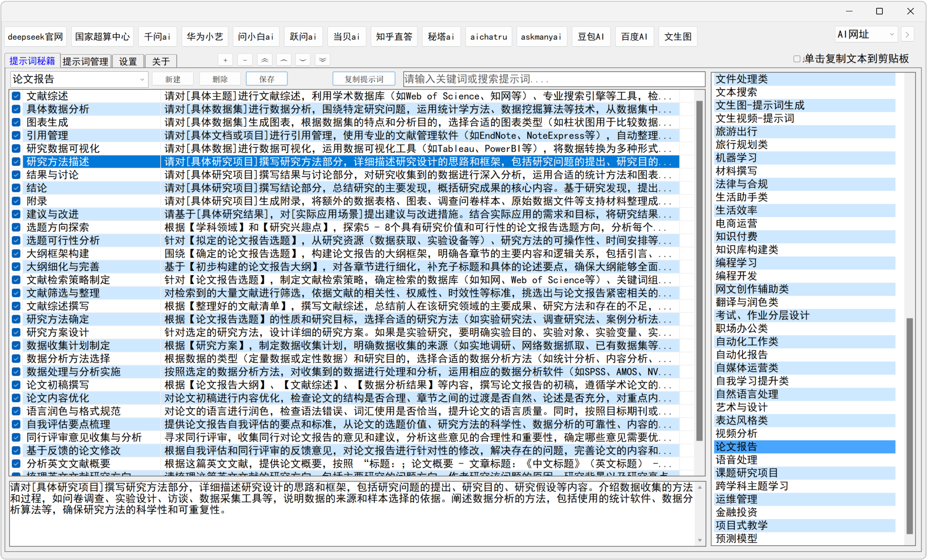927x560 pixels.
Task: Click the prompt detail text area
Action: click(352, 513)
